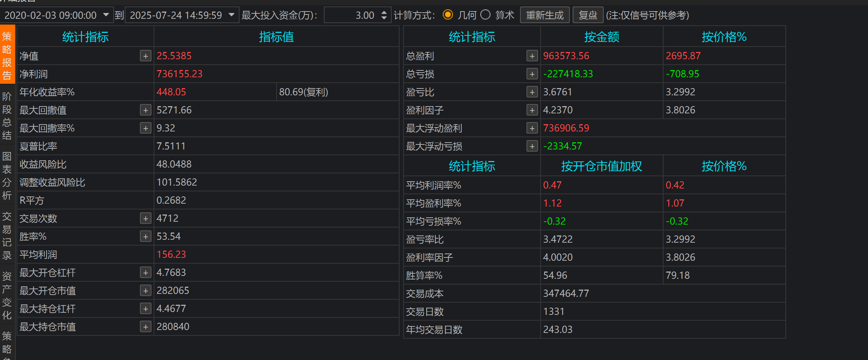Click the 重新生成 button
This screenshot has width=868, height=360.
[545, 15]
